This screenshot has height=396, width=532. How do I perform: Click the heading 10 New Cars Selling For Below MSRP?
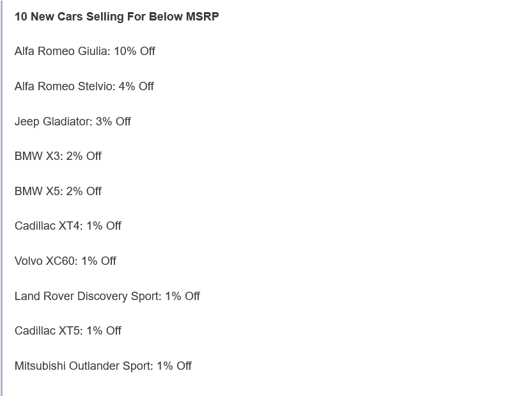pos(117,17)
